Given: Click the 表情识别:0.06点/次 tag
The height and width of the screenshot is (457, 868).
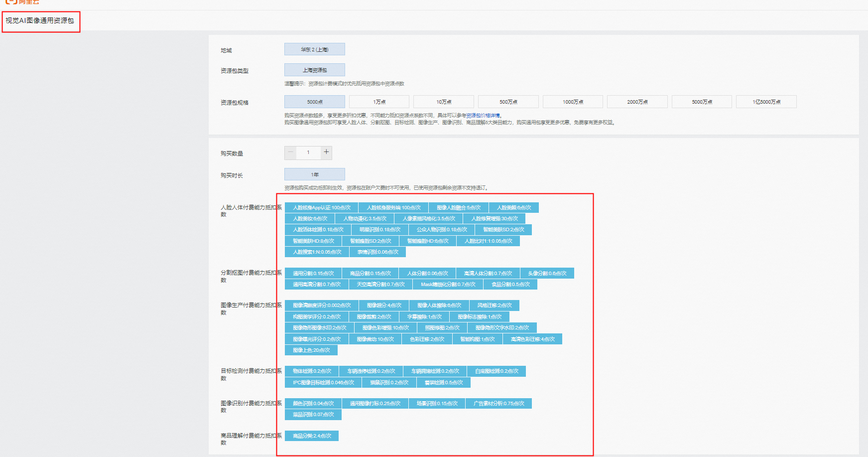Looking at the screenshot, I should (x=378, y=252).
